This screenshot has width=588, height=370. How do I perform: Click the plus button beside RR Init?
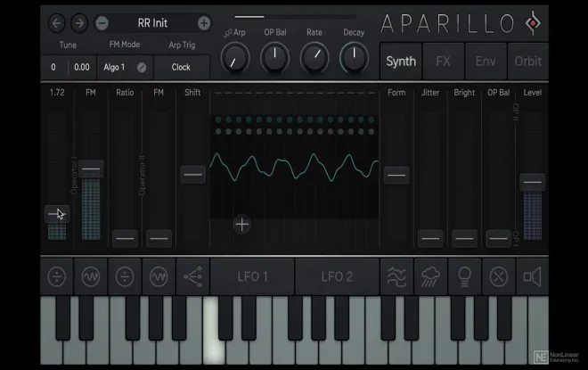coord(204,23)
